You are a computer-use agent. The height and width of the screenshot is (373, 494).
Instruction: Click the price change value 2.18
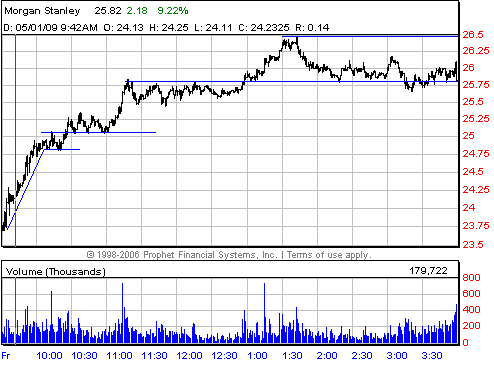137,11
